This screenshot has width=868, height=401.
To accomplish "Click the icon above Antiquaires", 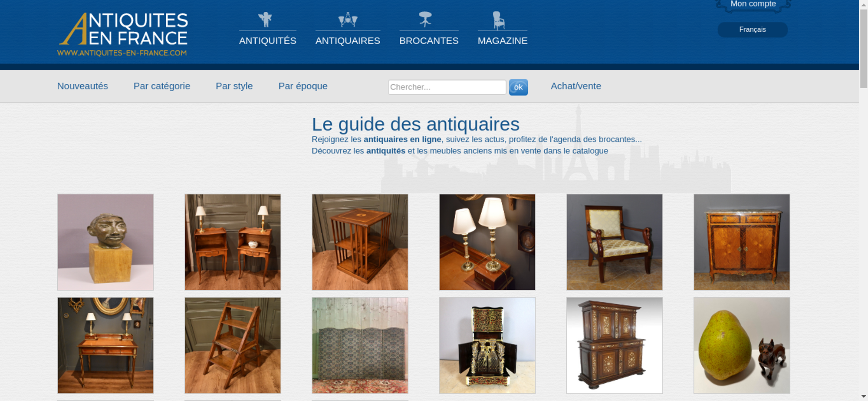I will tap(348, 20).
